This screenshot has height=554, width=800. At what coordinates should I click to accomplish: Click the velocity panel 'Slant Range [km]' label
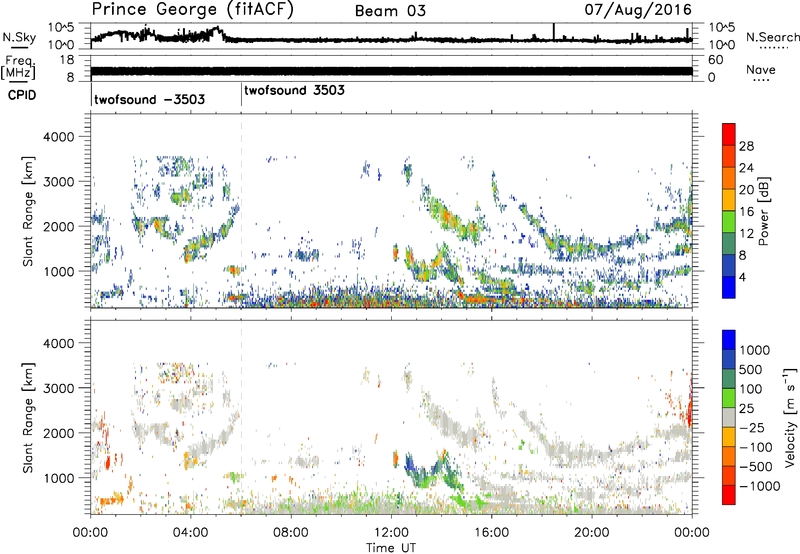(28, 417)
